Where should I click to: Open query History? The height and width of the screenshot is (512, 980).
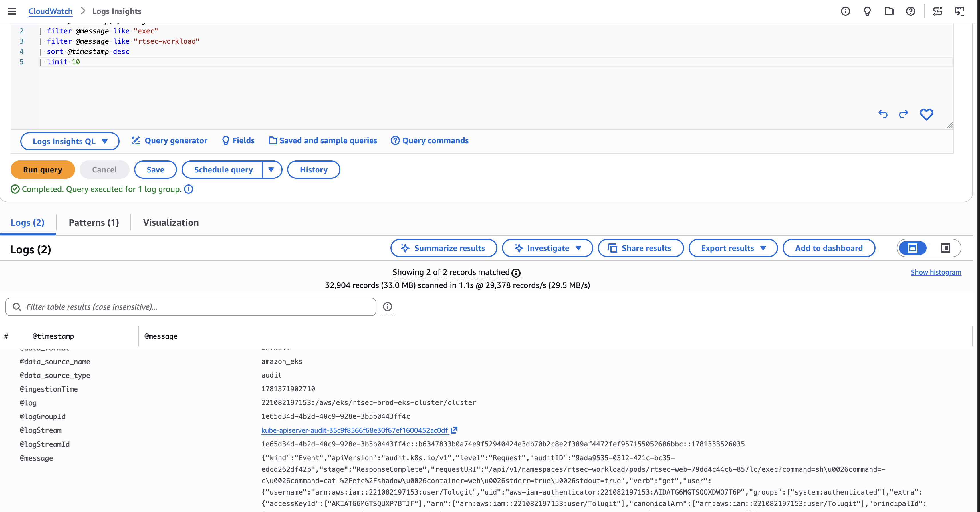point(314,170)
